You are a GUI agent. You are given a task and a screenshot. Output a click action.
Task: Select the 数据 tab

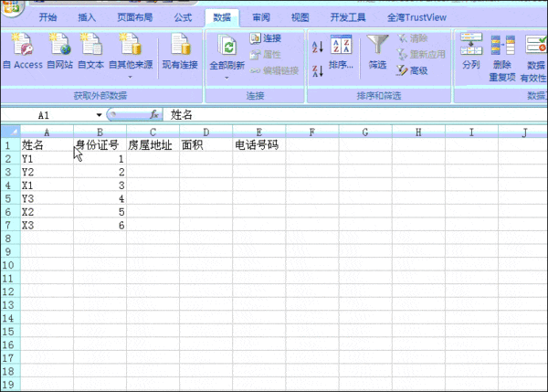click(x=222, y=17)
